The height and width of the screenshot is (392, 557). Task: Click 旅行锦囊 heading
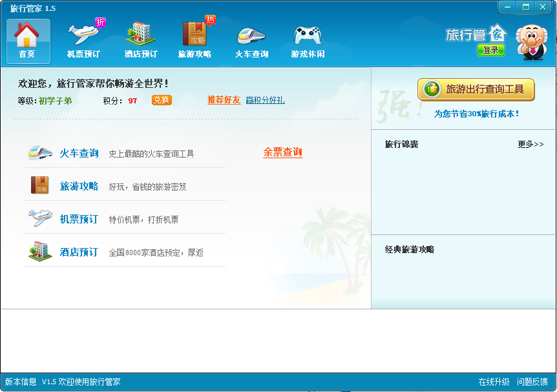point(401,144)
